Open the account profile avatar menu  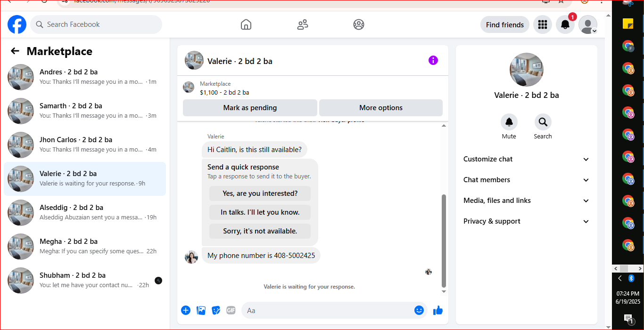[588, 24]
